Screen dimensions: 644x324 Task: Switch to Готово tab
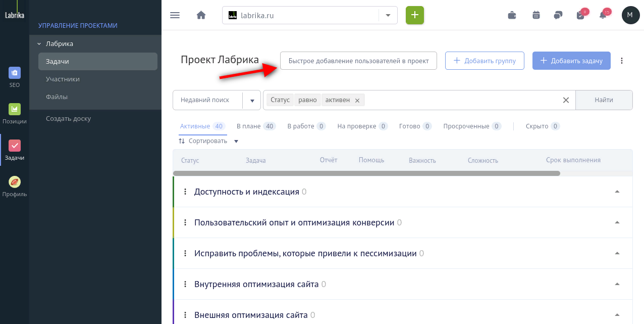415,126
